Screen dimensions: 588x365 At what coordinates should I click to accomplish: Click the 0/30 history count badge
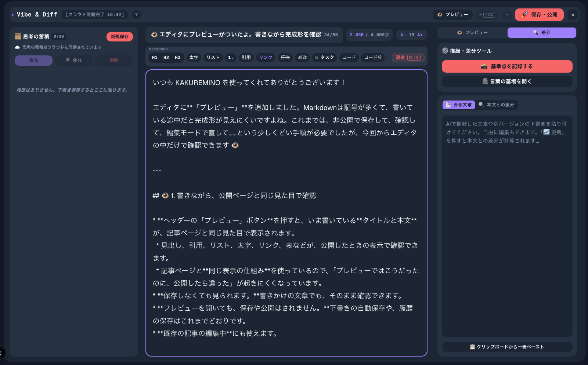click(x=59, y=37)
